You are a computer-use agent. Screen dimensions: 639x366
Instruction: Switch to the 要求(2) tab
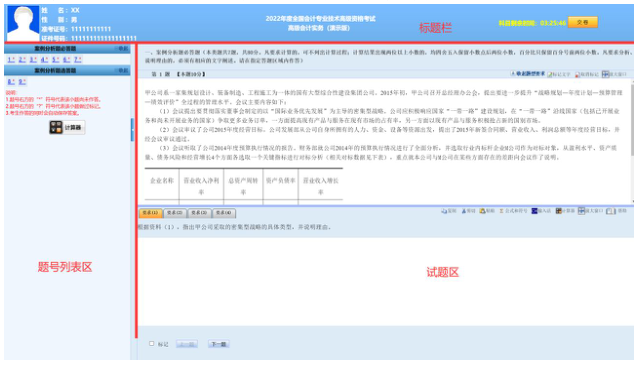click(175, 213)
